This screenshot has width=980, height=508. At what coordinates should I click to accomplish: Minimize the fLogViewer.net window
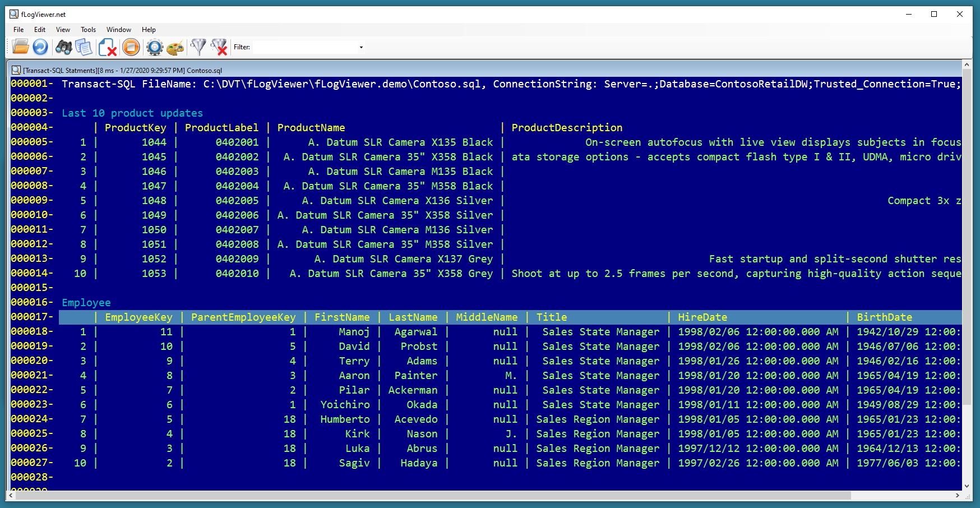point(908,14)
